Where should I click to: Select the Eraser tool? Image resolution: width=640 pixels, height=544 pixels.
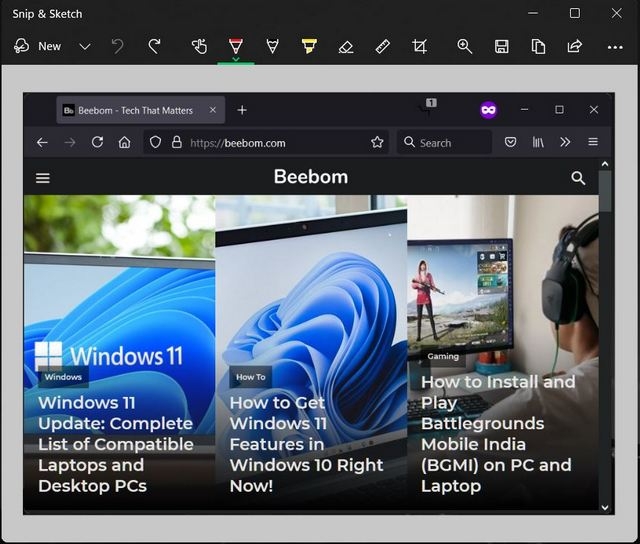pos(346,46)
